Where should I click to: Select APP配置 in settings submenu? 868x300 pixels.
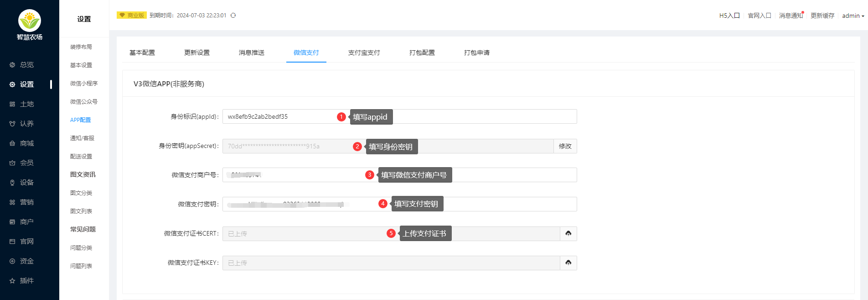[81, 120]
